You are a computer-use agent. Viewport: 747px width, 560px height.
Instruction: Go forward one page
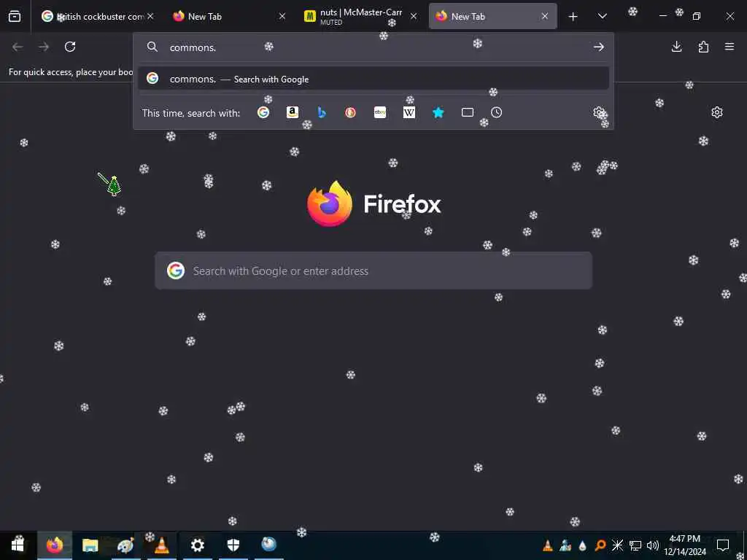pyautogui.click(x=44, y=47)
